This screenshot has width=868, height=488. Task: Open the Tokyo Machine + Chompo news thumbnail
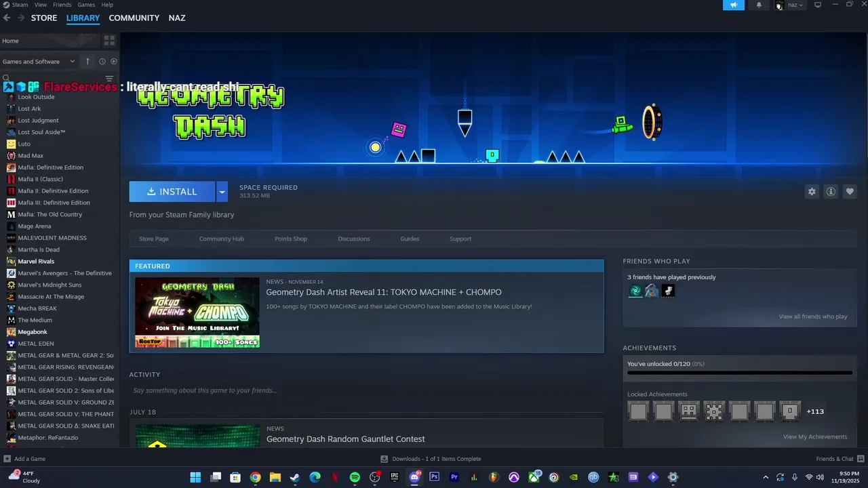coord(197,312)
